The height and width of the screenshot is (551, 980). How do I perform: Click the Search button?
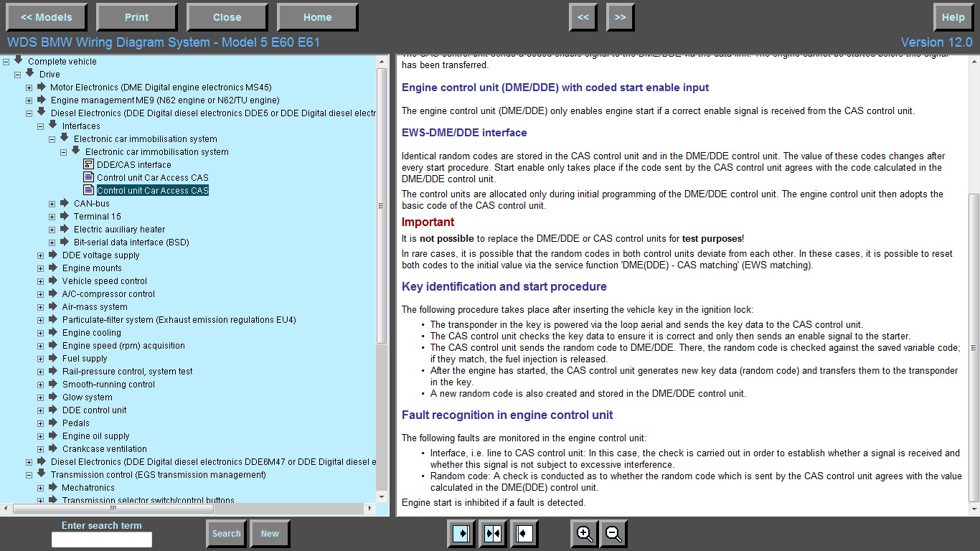pyautogui.click(x=226, y=534)
